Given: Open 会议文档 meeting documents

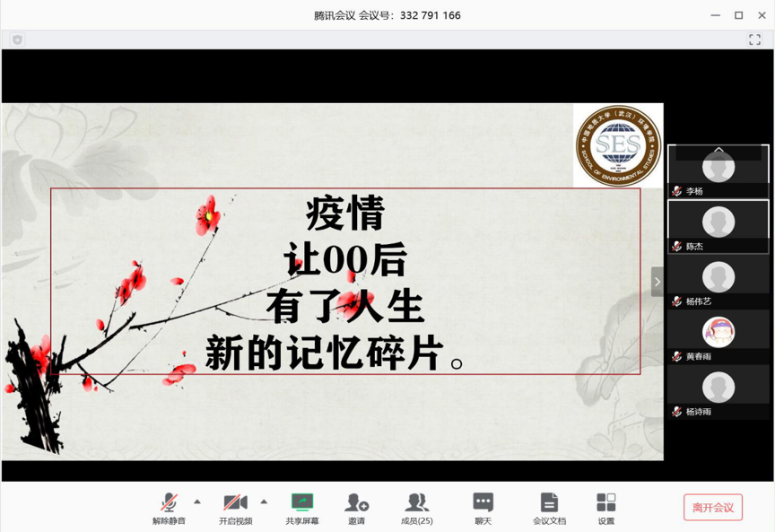Looking at the screenshot, I should click(549, 503).
